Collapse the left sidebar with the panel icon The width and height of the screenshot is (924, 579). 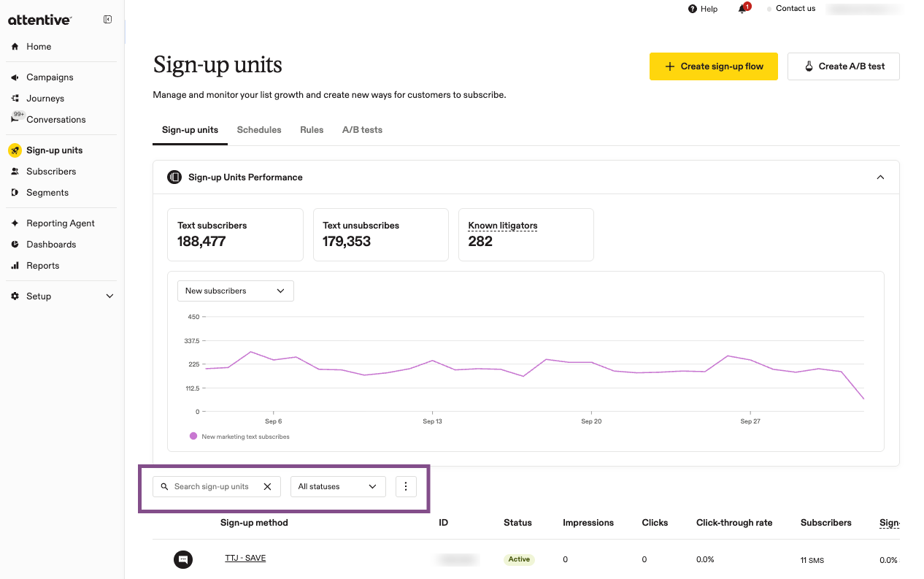[x=108, y=20]
